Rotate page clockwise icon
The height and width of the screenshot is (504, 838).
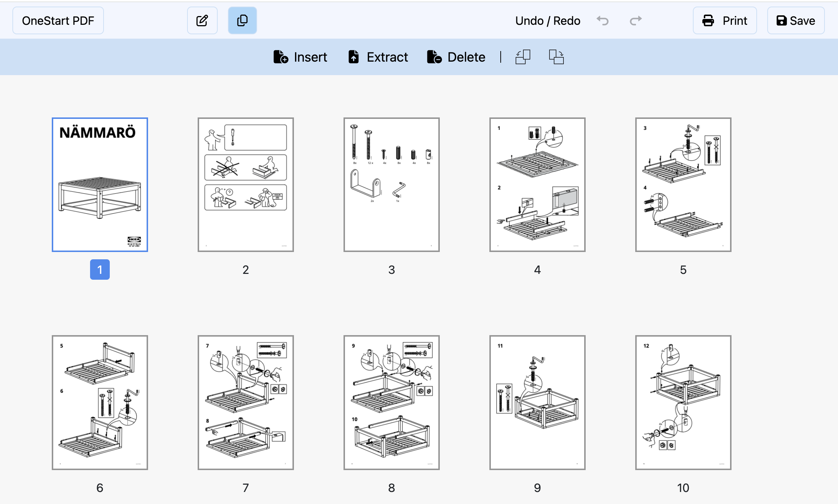[x=556, y=57]
